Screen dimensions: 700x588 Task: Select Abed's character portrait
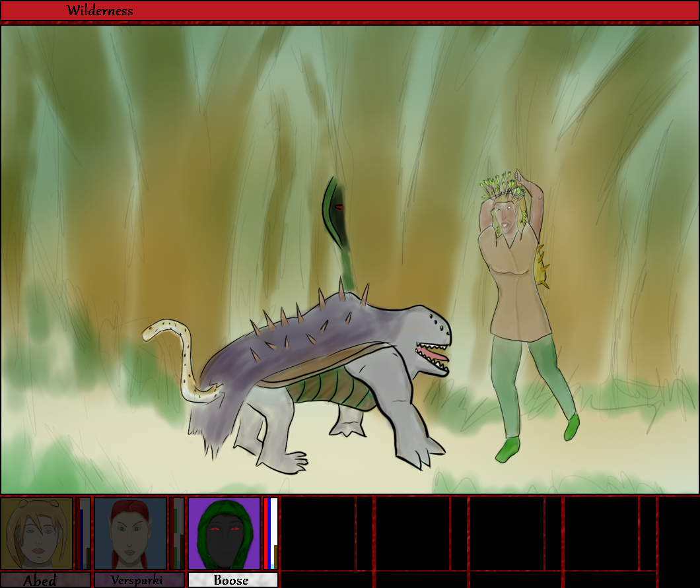point(36,533)
